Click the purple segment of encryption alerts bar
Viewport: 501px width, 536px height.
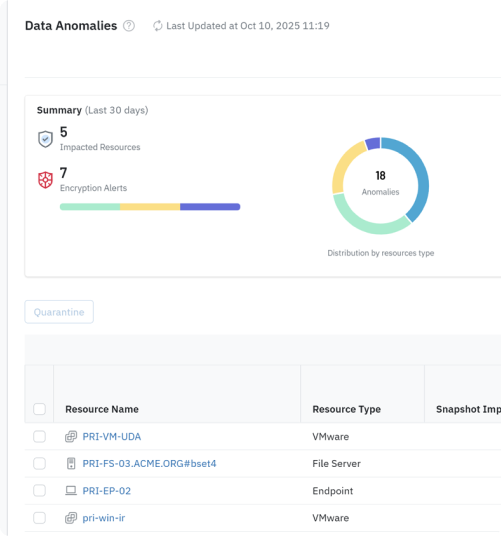(x=210, y=206)
